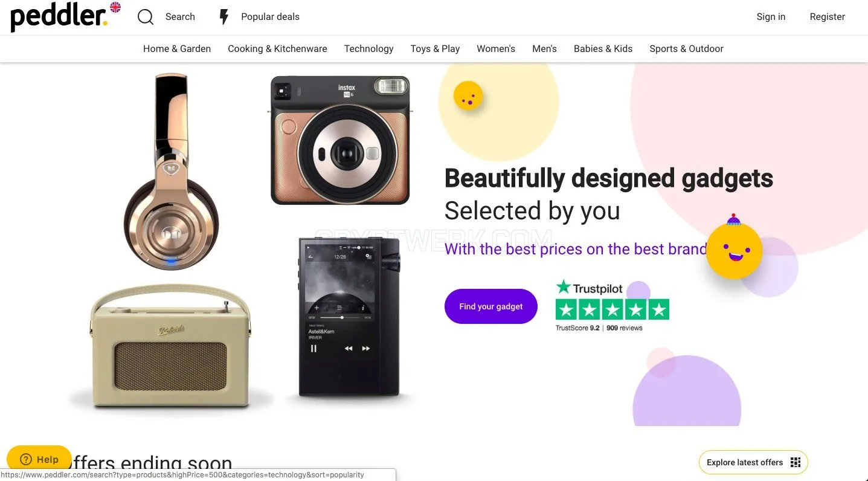Click the magnifying glass search icon
The height and width of the screenshot is (481, 868).
(146, 17)
